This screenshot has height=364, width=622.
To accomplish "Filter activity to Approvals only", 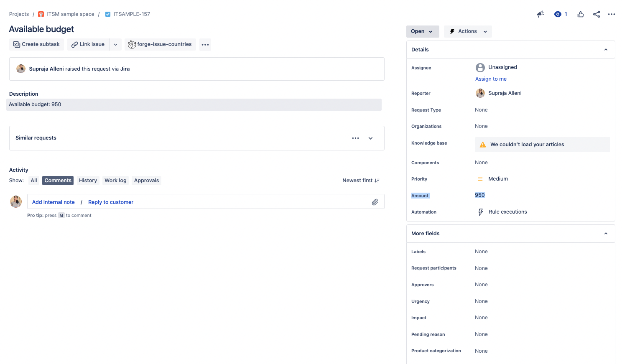I will (x=146, y=180).
